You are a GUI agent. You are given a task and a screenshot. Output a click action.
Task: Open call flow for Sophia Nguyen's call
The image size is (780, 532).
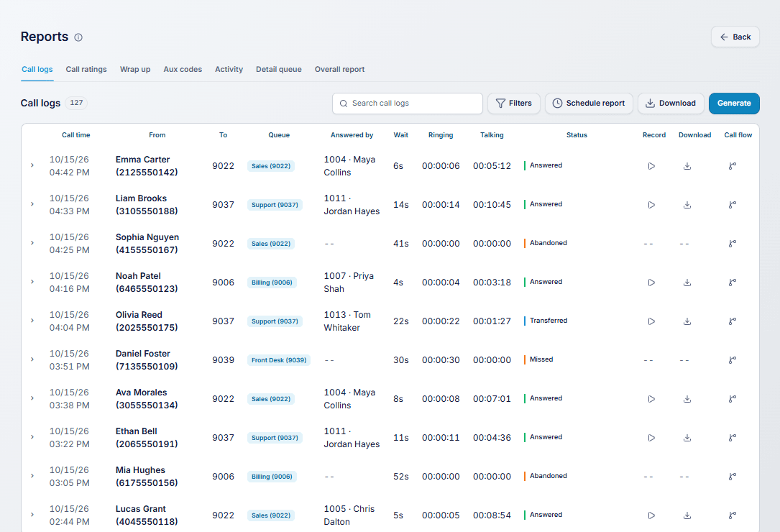tap(733, 244)
